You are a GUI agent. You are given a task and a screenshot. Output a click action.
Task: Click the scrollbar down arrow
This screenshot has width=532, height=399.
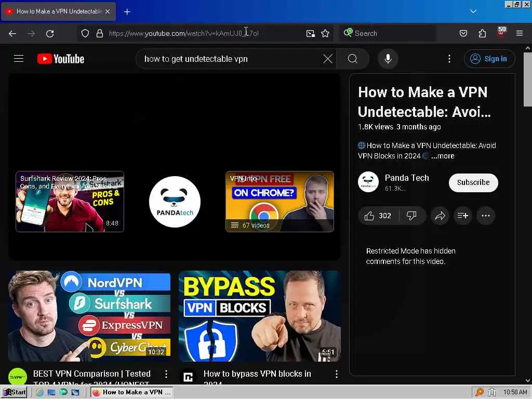528,381
